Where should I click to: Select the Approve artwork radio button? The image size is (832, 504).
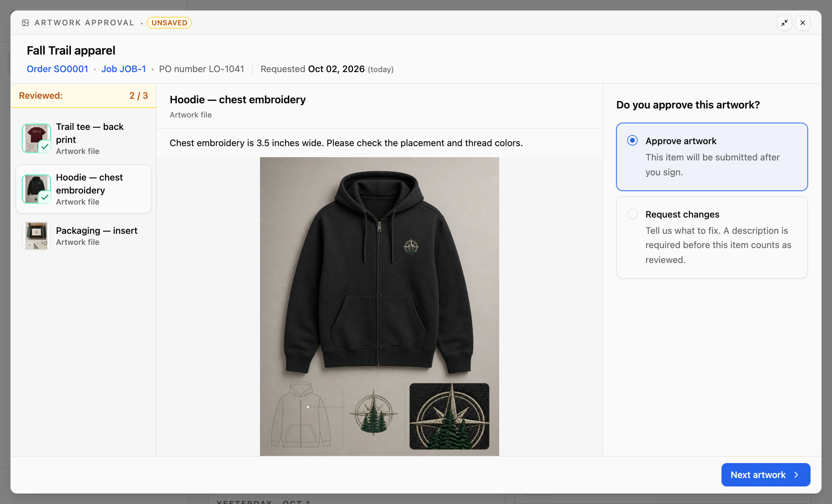click(x=632, y=140)
